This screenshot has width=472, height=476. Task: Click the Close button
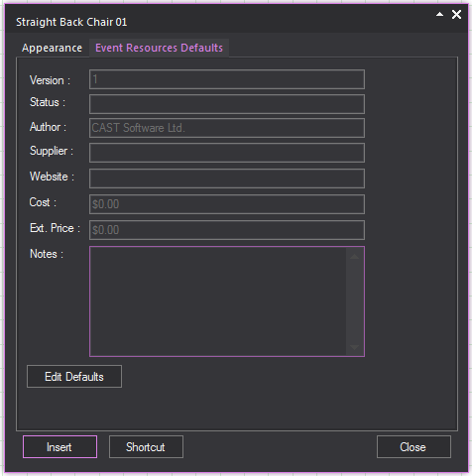click(x=413, y=447)
